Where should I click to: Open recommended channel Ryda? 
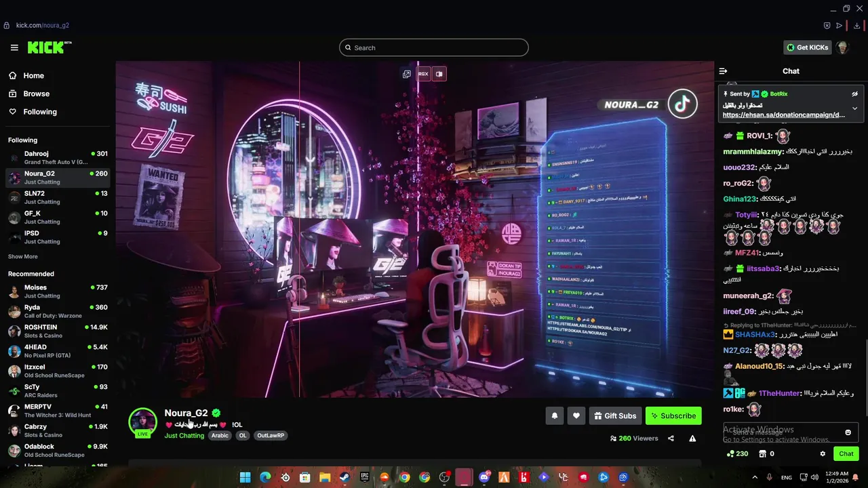[57, 311]
